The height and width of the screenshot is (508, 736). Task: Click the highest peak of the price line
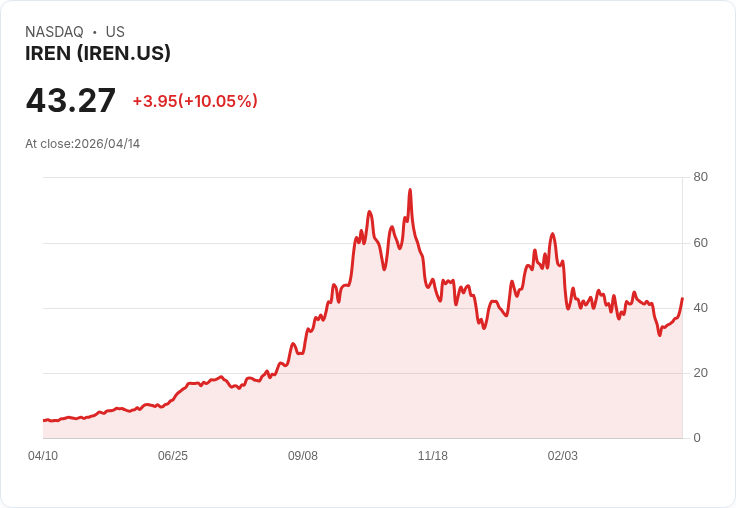410,190
